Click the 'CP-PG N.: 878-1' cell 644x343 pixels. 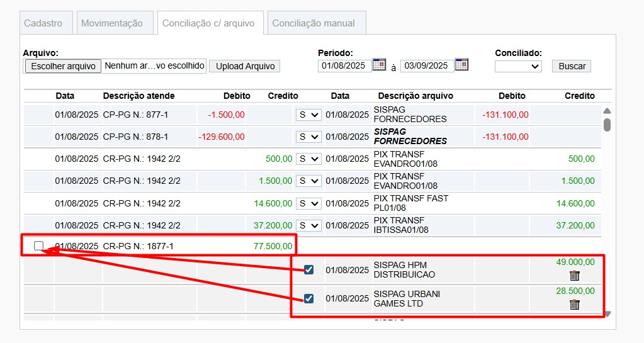point(135,137)
